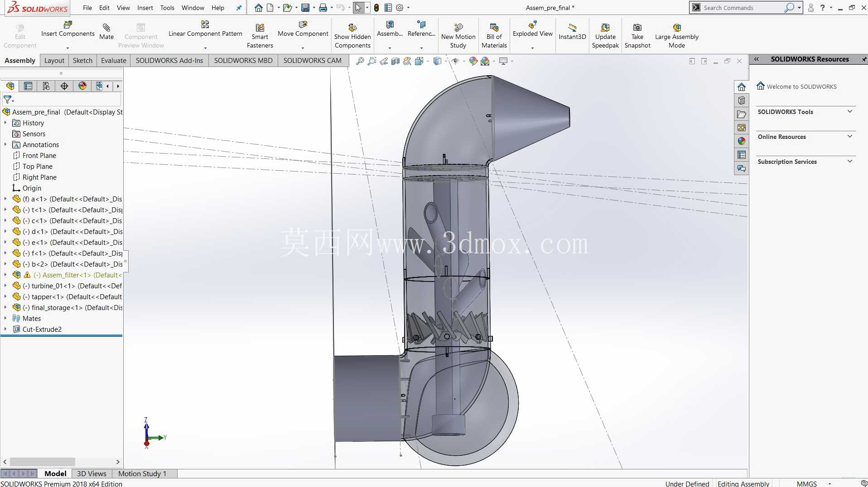868x487 pixels.
Task: Click Zoom to Area icon
Action: coord(372,61)
